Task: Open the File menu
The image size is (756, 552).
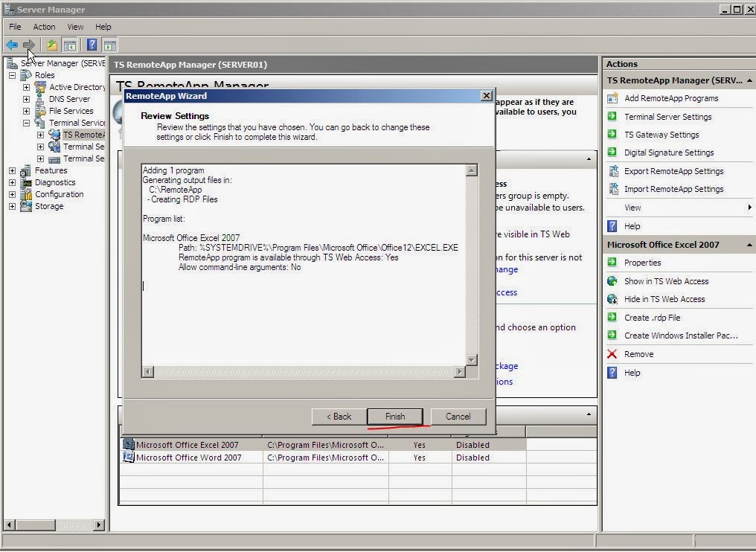Action: click(15, 27)
